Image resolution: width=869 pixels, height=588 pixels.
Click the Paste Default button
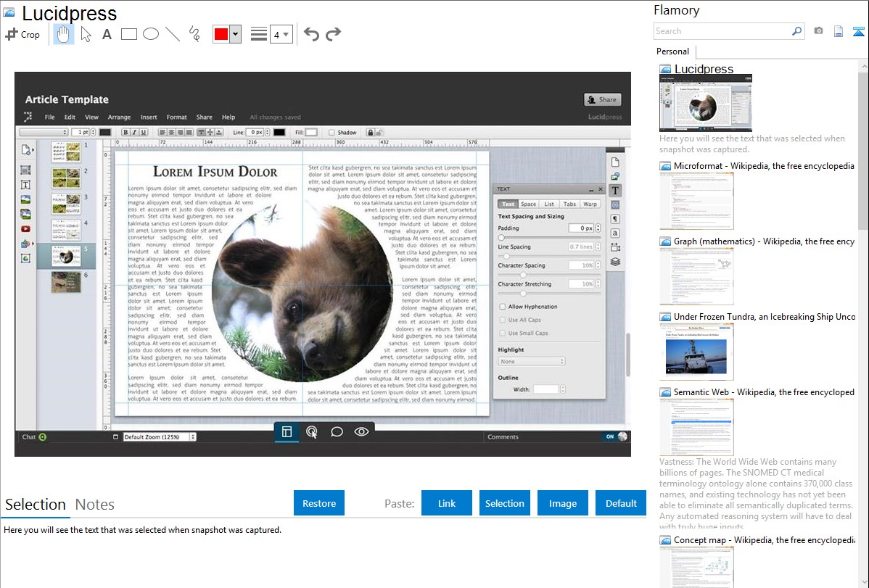[x=621, y=503]
